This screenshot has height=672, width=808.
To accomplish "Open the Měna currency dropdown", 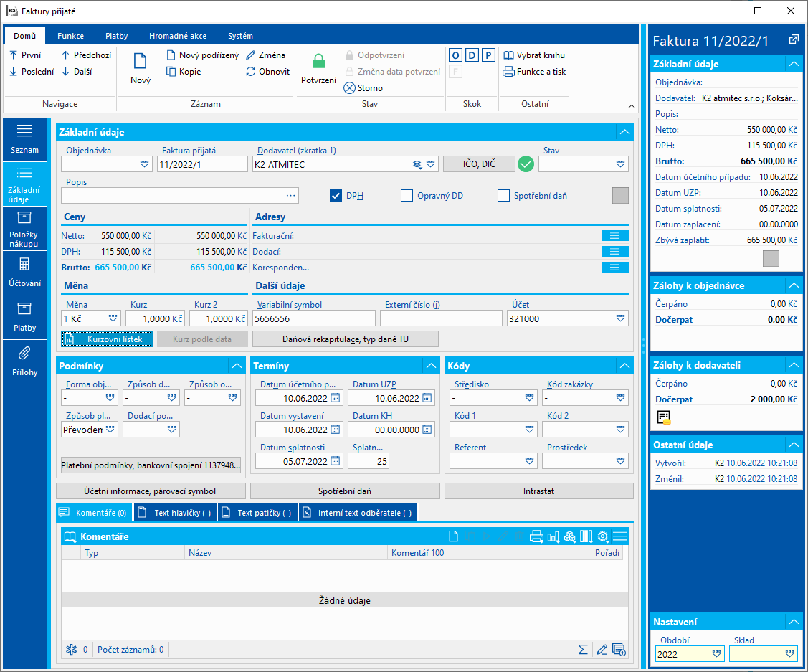I will pos(113,318).
